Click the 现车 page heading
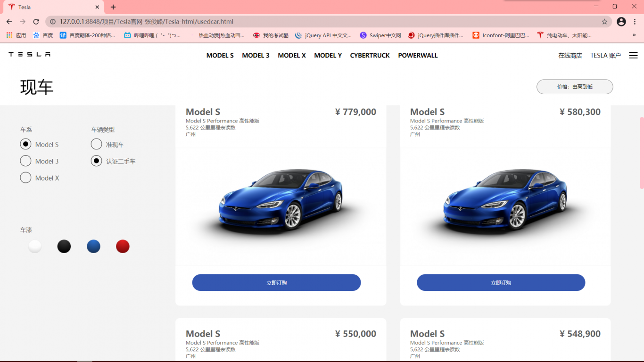Image resolution: width=644 pixels, height=362 pixels. click(37, 87)
